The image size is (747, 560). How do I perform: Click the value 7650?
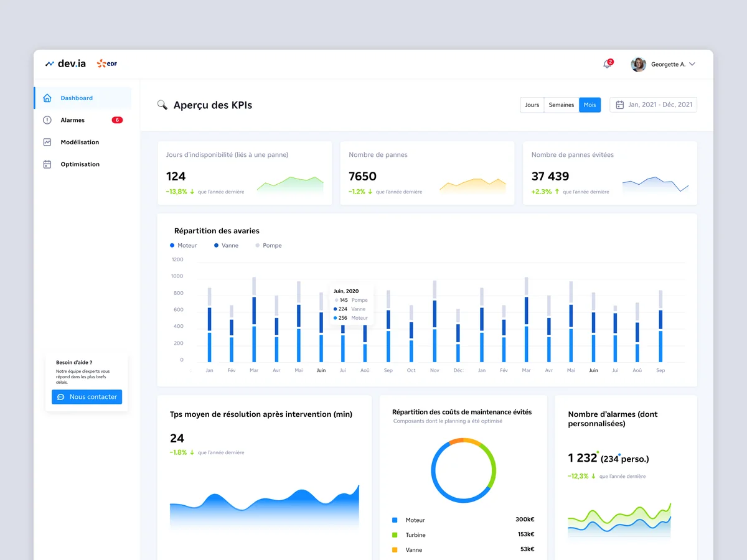(363, 176)
